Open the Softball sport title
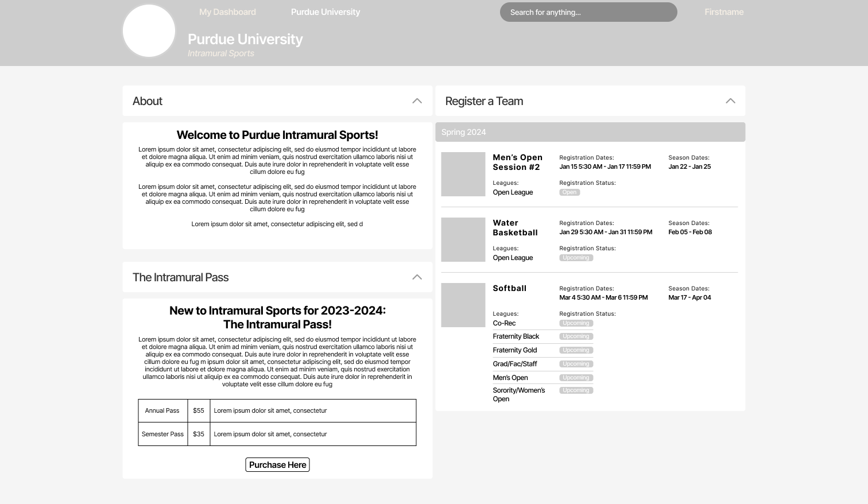This screenshot has height=504, width=868. coord(509,288)
